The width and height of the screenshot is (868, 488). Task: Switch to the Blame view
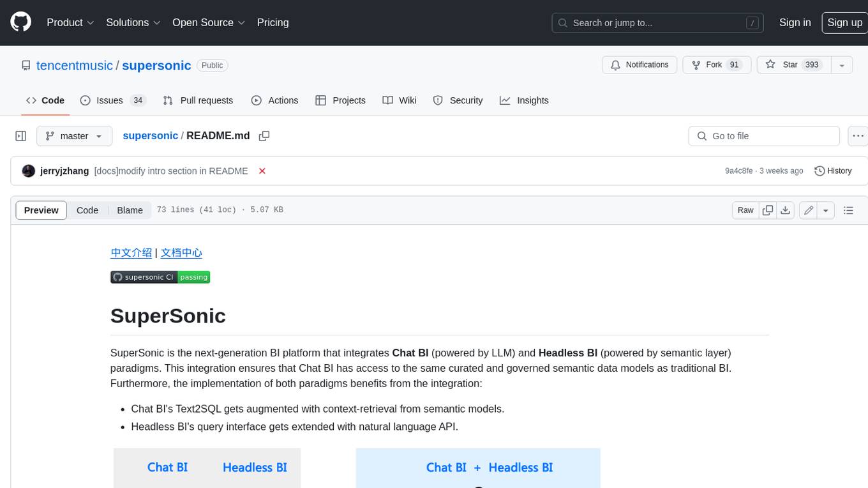click(130, 210)
